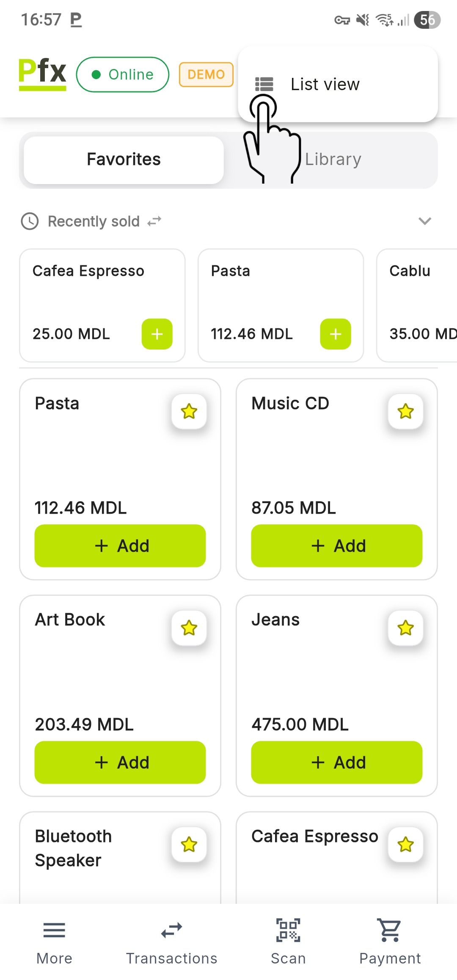This screenshot has height=980, width=457.
Task: Add Music CD to the cart
Action: [x=337, y=546]
